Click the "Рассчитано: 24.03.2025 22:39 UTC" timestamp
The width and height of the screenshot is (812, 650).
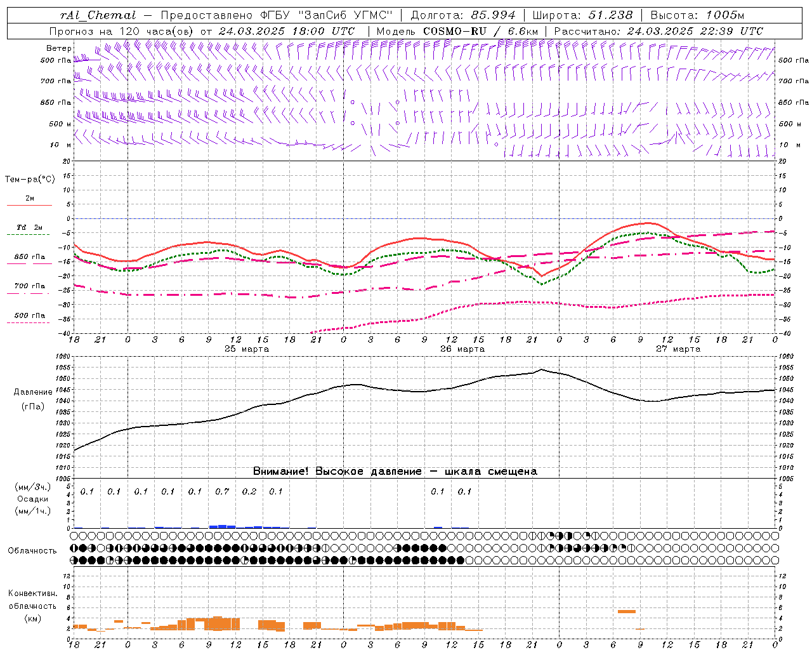point(658,31)
